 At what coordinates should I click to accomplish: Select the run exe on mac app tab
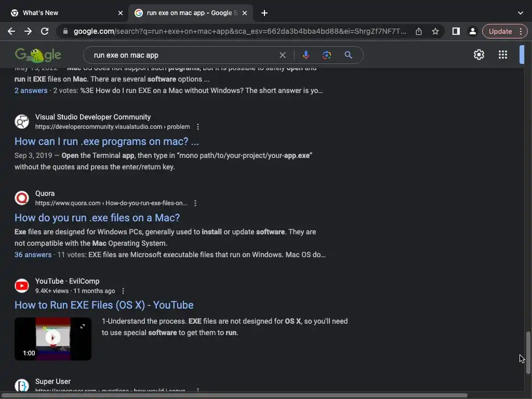pos(191,13)
